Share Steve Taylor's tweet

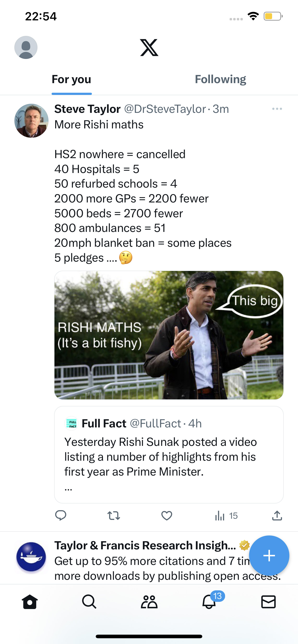coord(277,516)
